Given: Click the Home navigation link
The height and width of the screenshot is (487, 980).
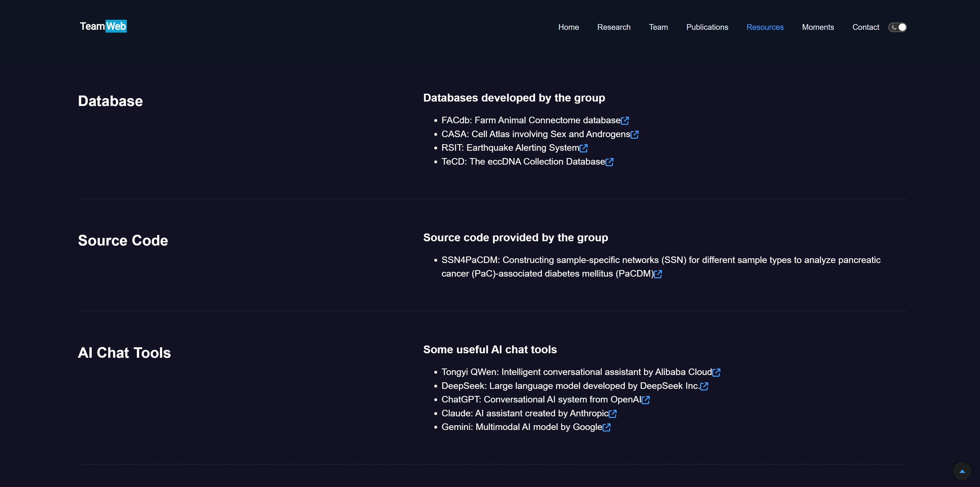Looking at the screenshot, I should pyautogui.click(x=568, y=27).
